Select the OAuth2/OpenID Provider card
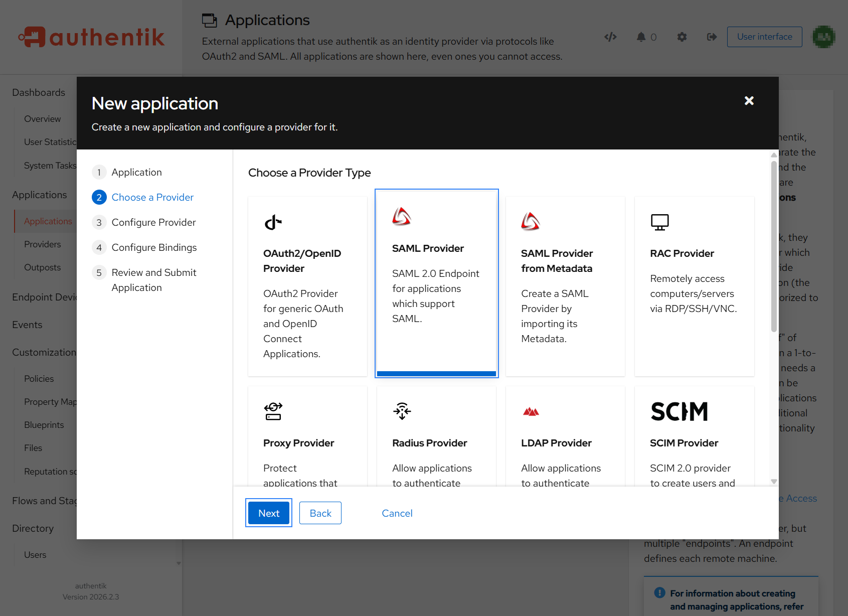This screenshot has width=848, height=616. 308,286
